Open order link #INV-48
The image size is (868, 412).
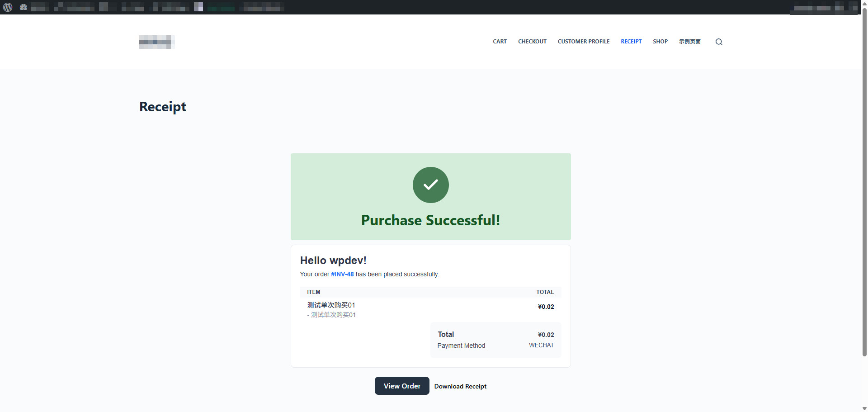342,274
